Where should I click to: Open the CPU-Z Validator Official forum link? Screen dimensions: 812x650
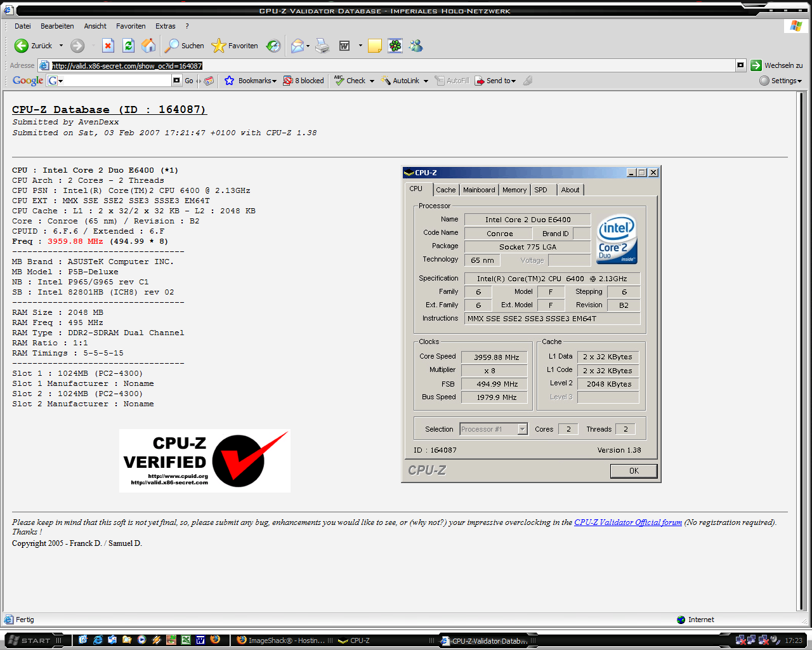(628, 522)
